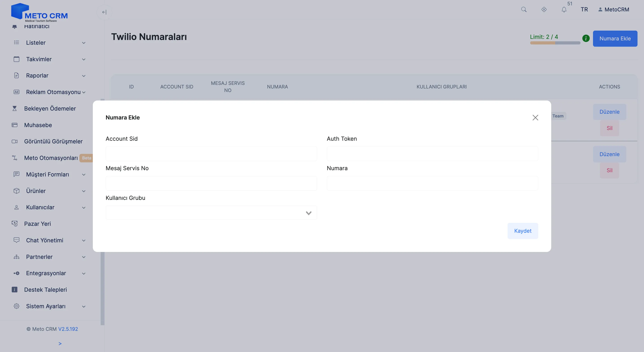Open the Kullanıcı Grubu dropdown

coord(211,213)
